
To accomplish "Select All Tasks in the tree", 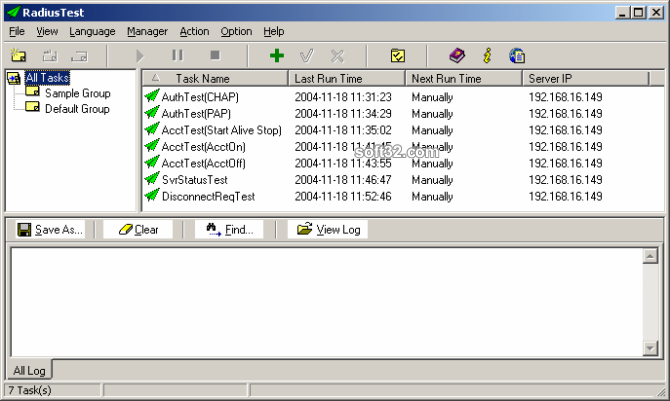I will point(47,78).
